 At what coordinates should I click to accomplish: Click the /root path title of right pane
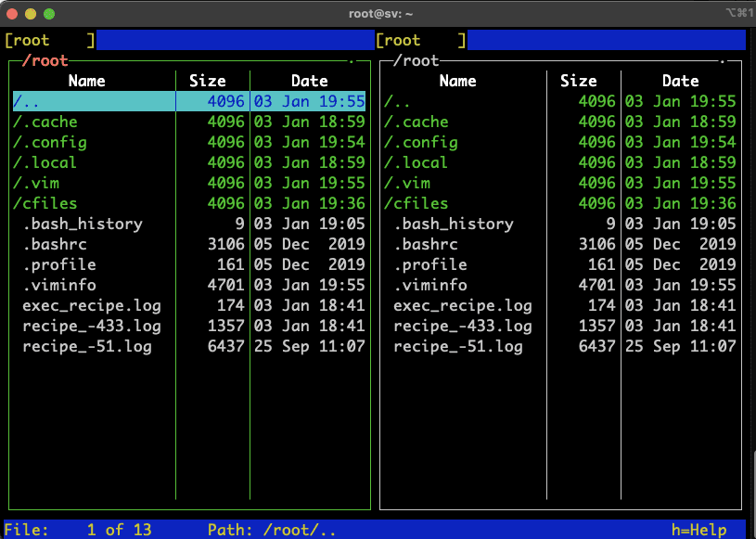416,60
